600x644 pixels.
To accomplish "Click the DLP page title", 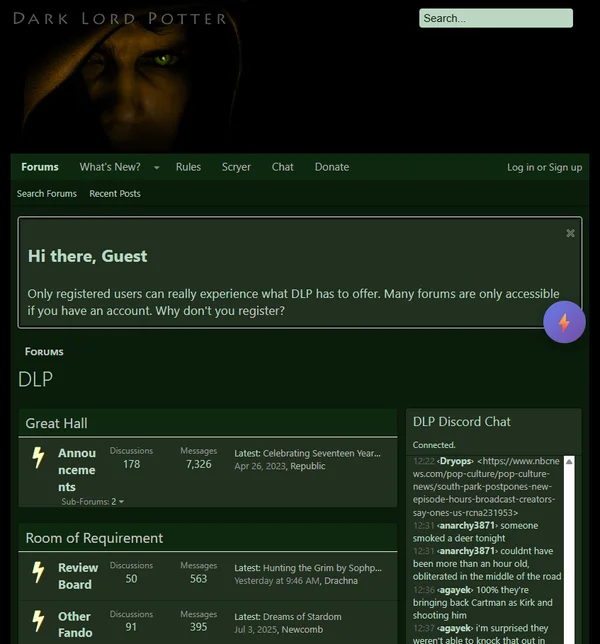I will click(x=35, y=379).
